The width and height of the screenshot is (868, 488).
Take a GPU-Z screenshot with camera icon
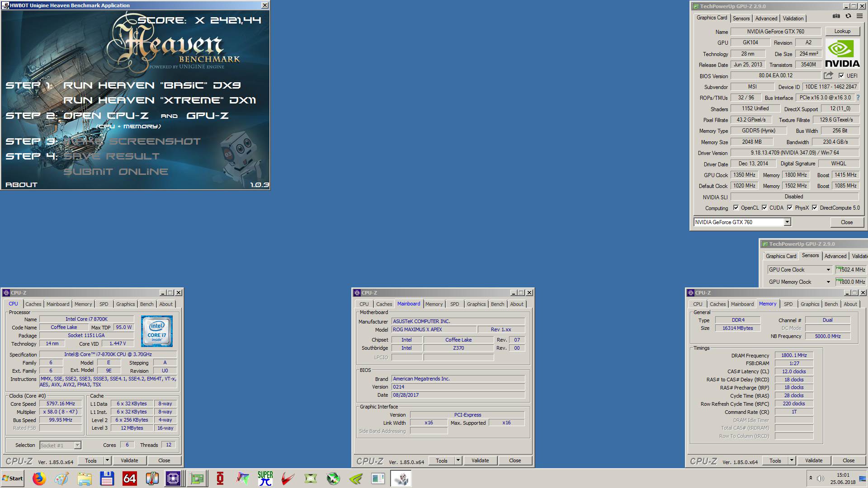tap(836, 16)
